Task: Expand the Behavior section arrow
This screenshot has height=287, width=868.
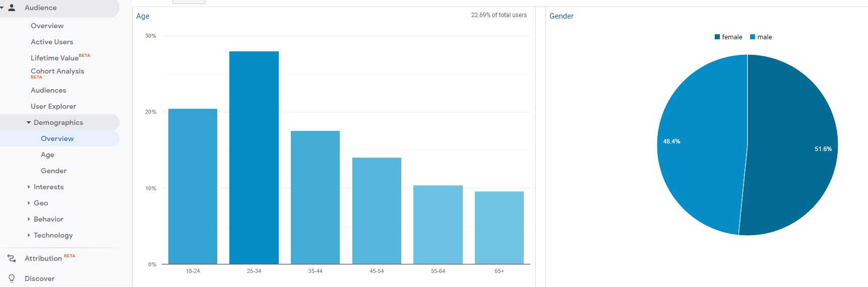Action: [29, 219]
